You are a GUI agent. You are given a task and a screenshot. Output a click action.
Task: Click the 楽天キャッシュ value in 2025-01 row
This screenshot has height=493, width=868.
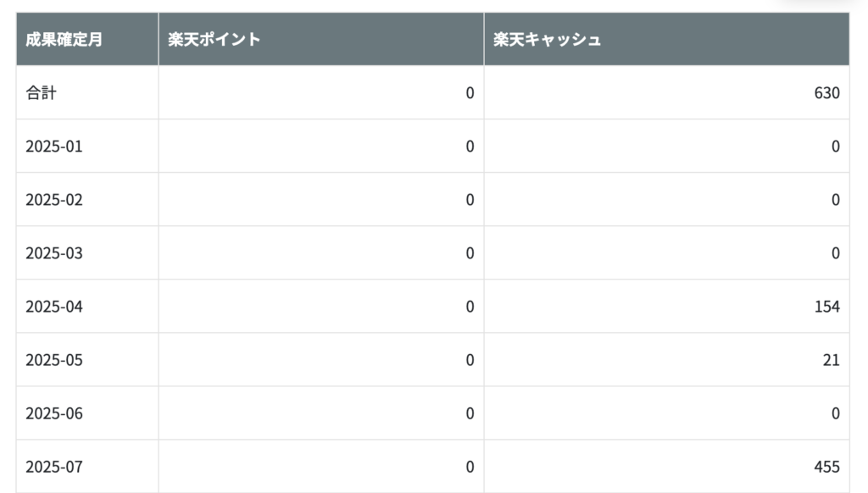(836, 147)
